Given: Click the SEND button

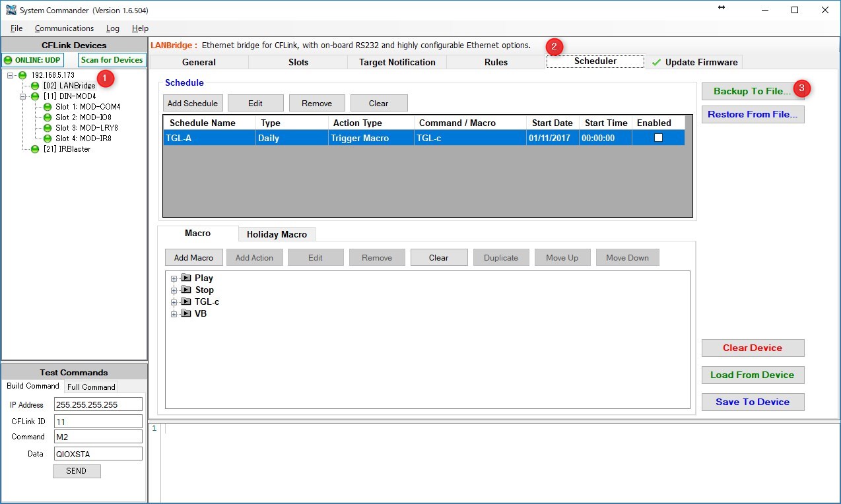Looking at the screenshot, I should coord(77,471).
